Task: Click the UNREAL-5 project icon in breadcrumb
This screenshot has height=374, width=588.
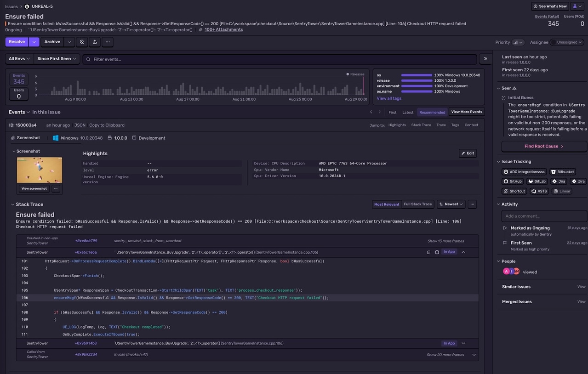Action: coord(27,6)
